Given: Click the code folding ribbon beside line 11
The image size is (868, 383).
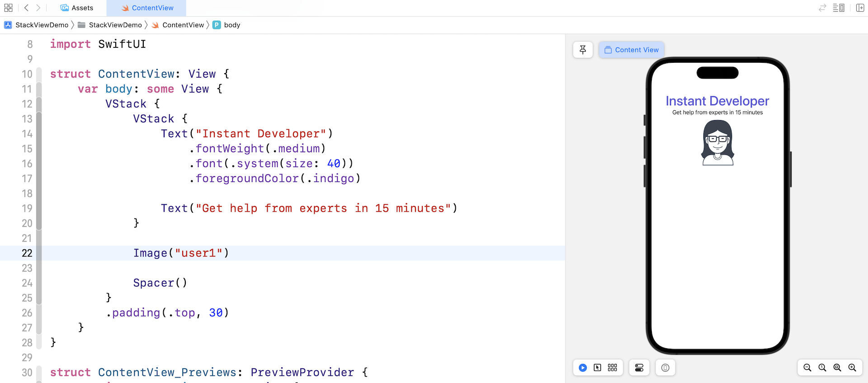Looking at the screenshot, I should coord(39,89).
